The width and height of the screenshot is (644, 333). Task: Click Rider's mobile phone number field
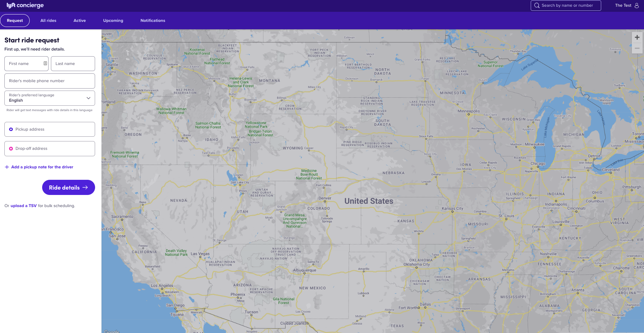tap(50, 81)
